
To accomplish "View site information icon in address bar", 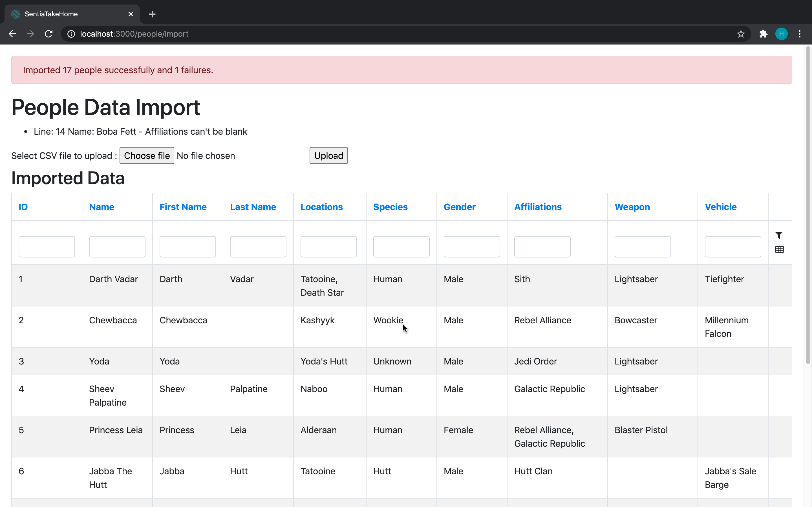I will click(x=71, y=34).
